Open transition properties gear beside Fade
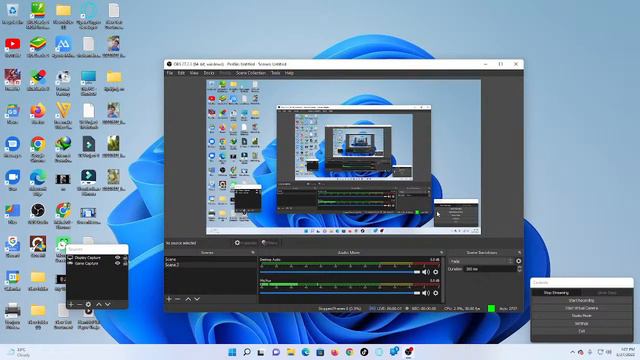The image size is (640, 360). pyautogui.click(x=519, y=261)
